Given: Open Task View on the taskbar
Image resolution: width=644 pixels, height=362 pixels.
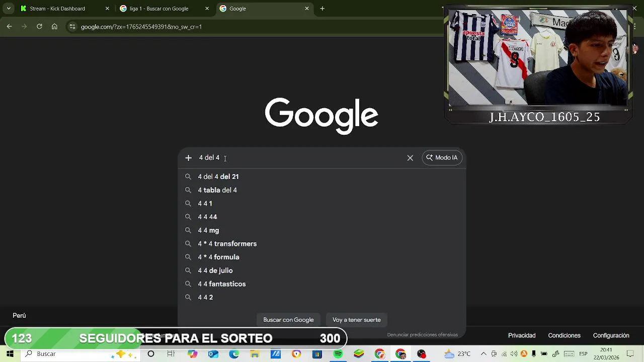Looking at the screenshot, I should [171, 354].
